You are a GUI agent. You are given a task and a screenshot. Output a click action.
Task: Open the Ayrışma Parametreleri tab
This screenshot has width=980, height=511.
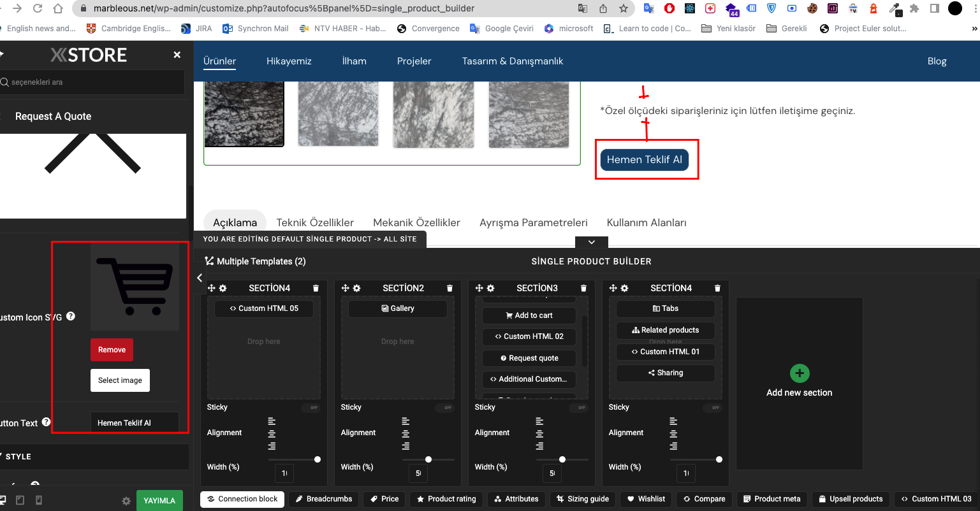[x=534, y=222]
